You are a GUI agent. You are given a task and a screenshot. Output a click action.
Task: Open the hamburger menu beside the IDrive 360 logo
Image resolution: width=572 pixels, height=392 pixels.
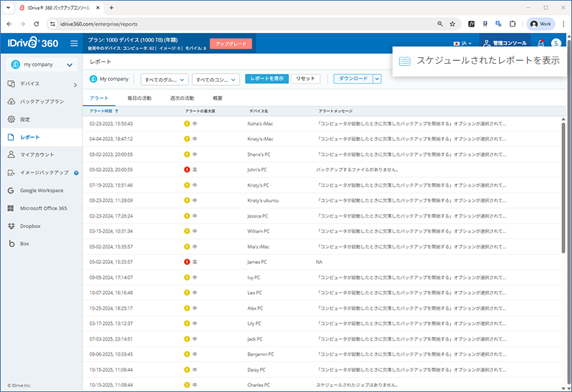point(74,44)
